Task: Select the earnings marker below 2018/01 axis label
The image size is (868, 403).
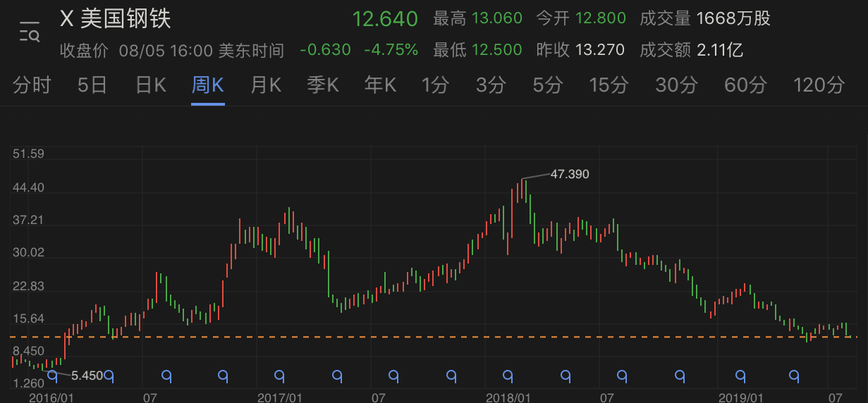Action: tap(507, 377)
